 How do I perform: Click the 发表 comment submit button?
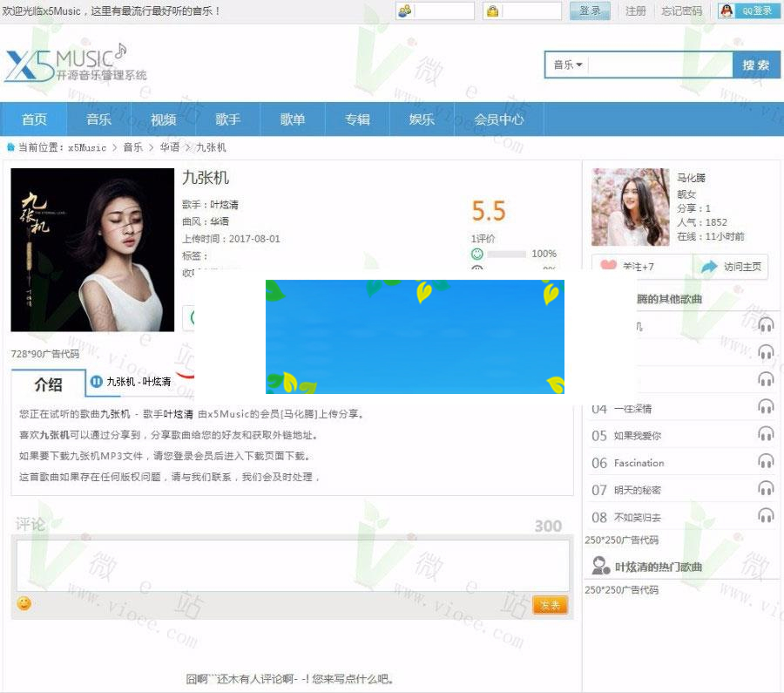tap(549, 602)
